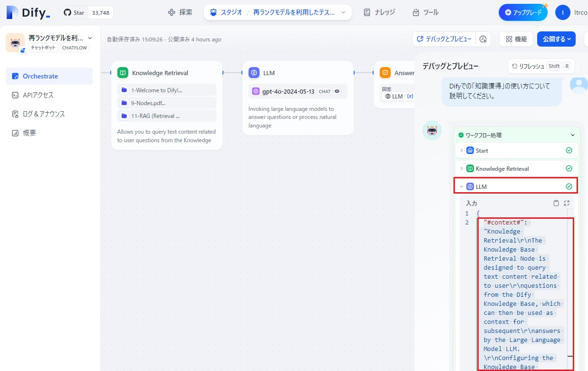Image resolution: width=588 pixels, height=371 pixels.
Task: Click the user avatar in the chat
Action: (x=578, y=85)
